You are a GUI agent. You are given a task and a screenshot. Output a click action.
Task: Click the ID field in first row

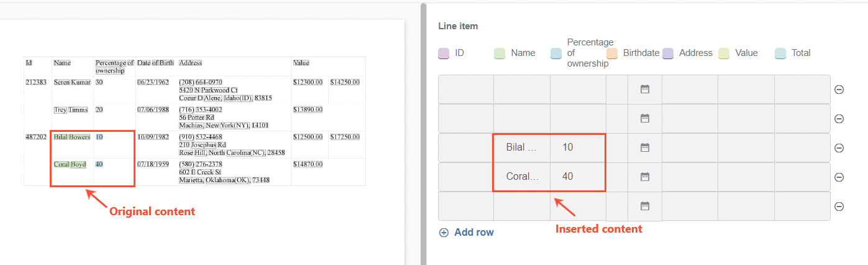pyautogui.click(x=466, y=90)
